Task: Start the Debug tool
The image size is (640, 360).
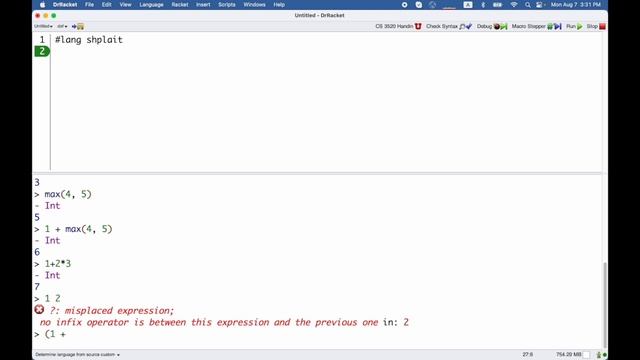Action: (492, 26)
